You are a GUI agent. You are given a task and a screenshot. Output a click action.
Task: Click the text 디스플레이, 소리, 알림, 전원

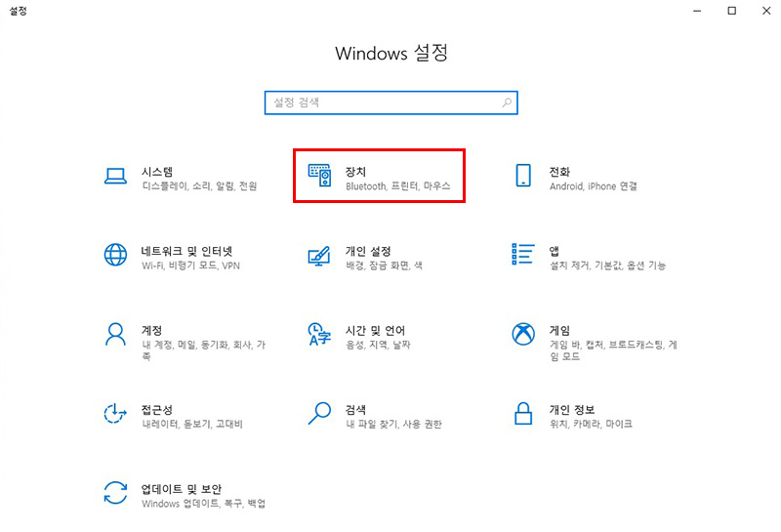(x=199, y=186)
